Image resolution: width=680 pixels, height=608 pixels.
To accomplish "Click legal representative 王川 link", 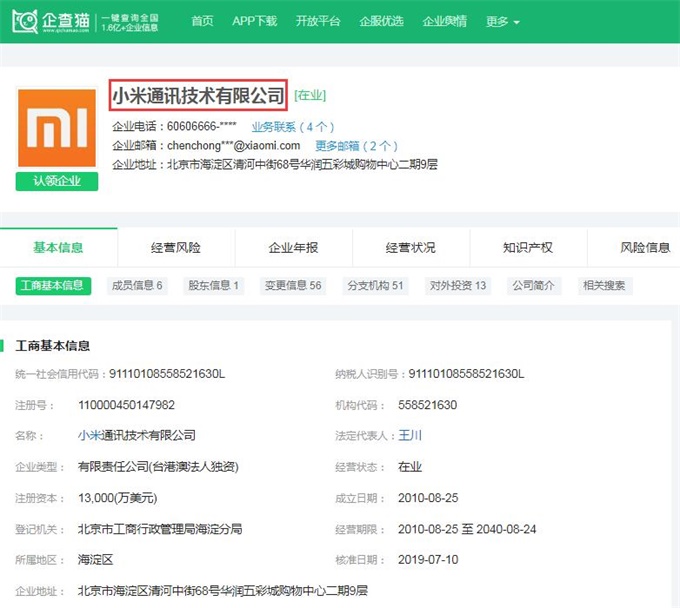I will click(410, 436).
